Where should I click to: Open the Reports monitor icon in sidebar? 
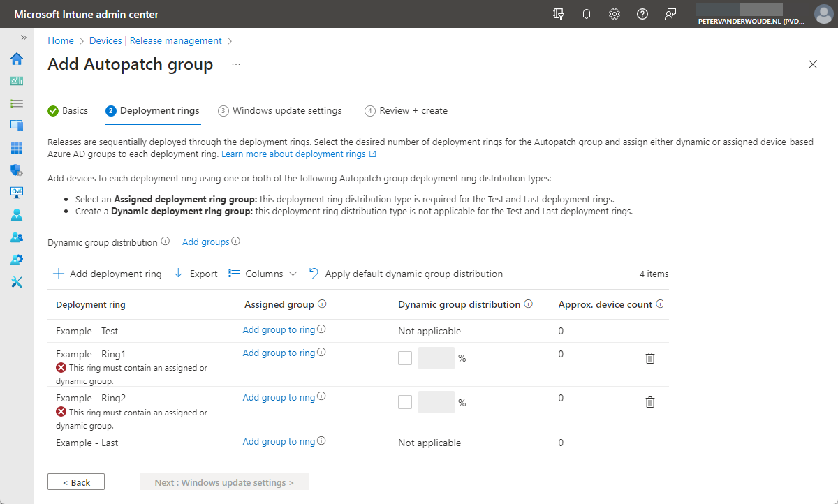[16, 192]
